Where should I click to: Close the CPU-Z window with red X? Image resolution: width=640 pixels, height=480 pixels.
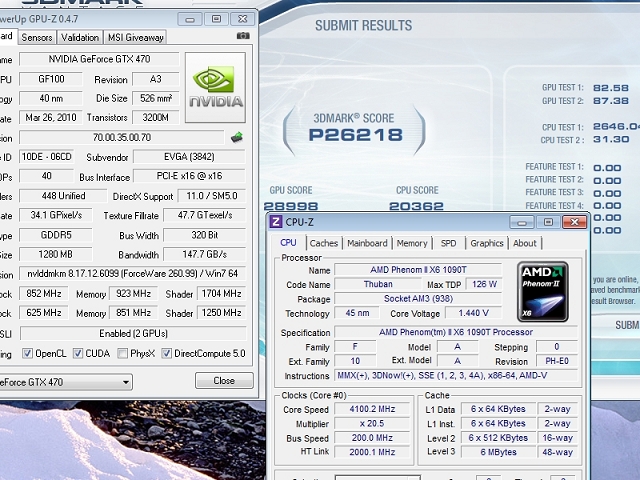pyautogui.click(x=574, y=222)
